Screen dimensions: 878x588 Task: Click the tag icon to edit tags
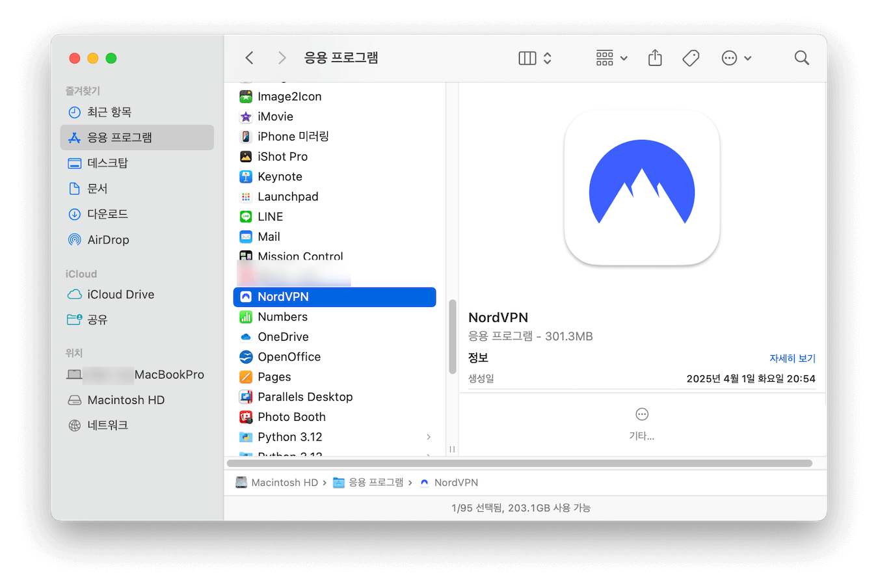tap(691, 58)
